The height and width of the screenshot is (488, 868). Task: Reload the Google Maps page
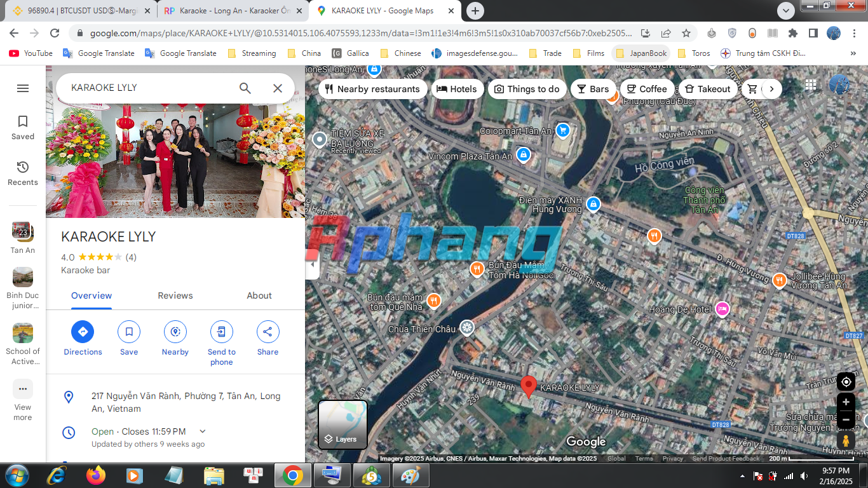click(x=55, y=33)
